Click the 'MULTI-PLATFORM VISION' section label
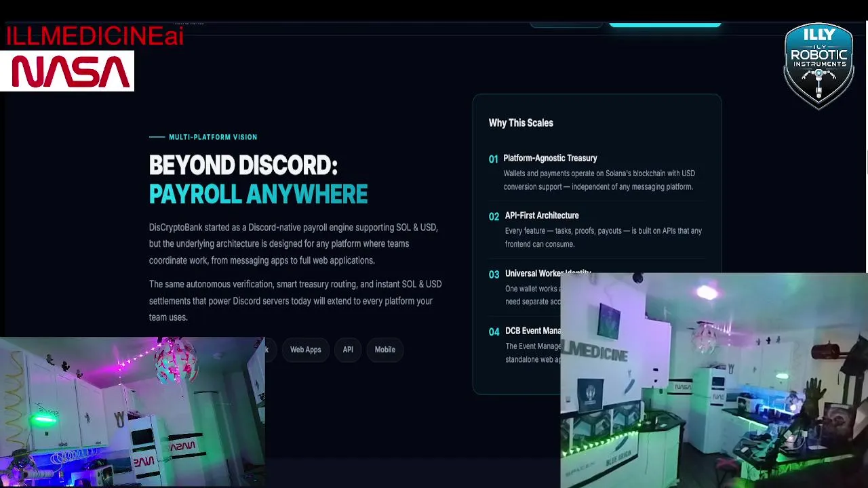868x488 pixels. click(x=213, y=137)
